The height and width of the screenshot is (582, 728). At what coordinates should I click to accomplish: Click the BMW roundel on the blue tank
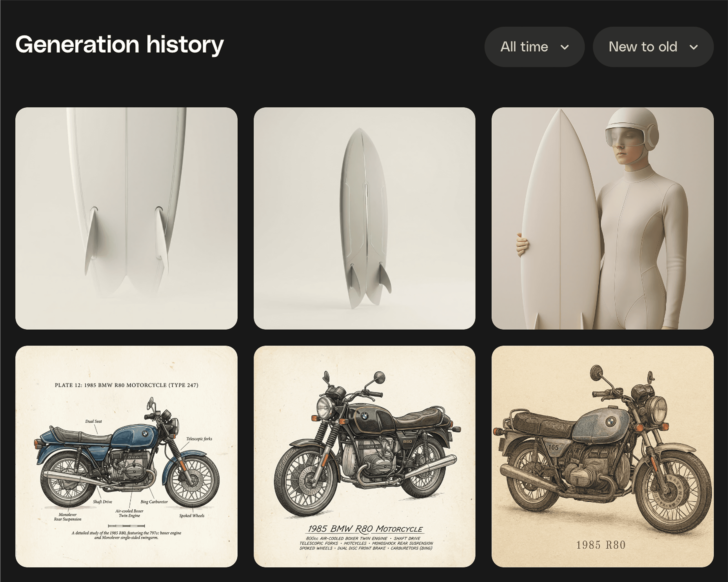click(x=145, y=433)
